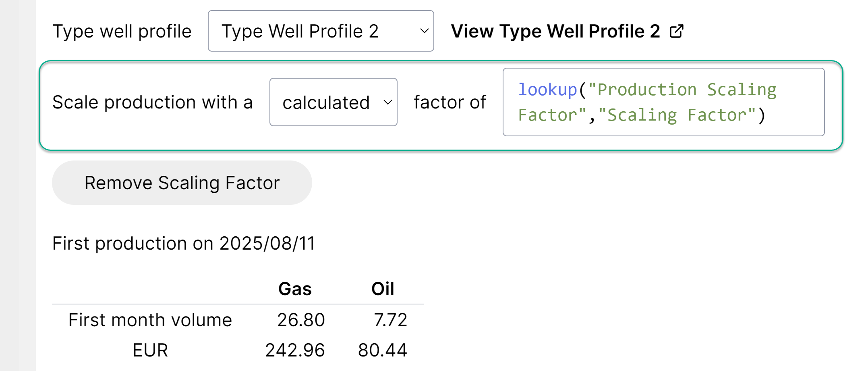Click the Scale production with a label
The height and width of the screenshot is (371, 868).
pyautogui.click(x=152, y=102)
